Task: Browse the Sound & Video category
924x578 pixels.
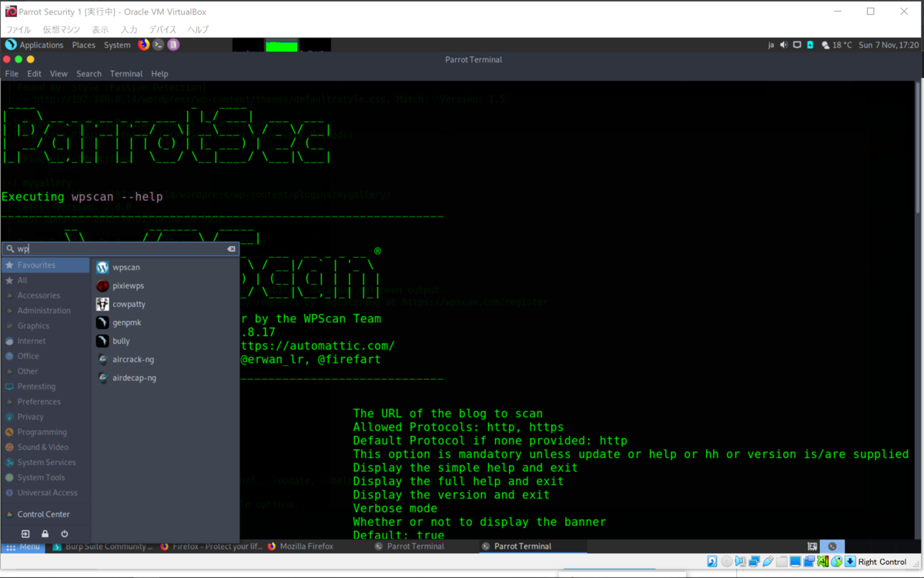Action: (x=45, y=447)
